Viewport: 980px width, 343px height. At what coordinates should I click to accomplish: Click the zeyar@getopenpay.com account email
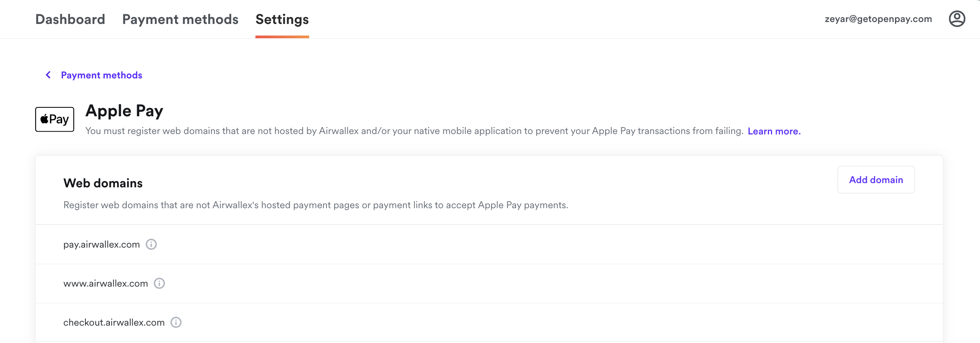(x=878, y=19)
